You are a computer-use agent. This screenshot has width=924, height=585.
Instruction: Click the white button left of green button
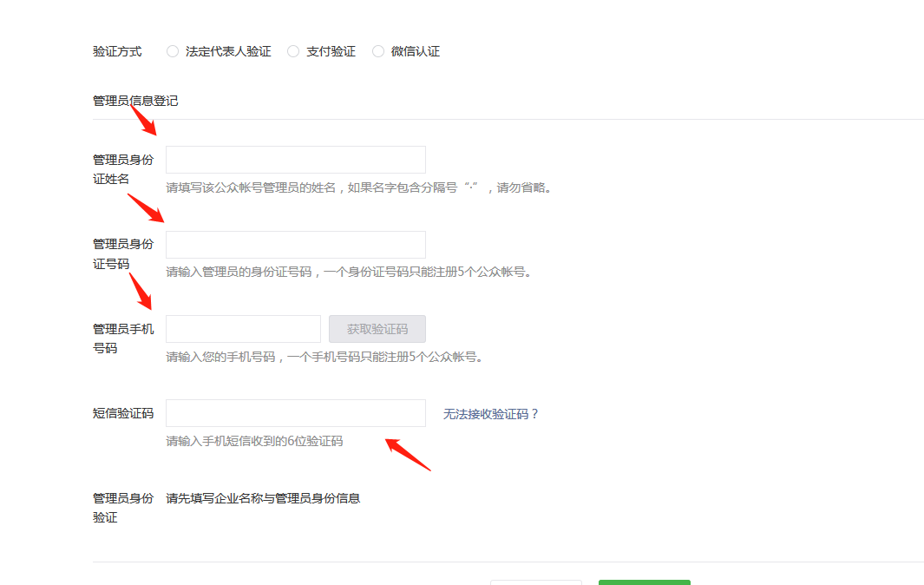click(x=535, y=582)
